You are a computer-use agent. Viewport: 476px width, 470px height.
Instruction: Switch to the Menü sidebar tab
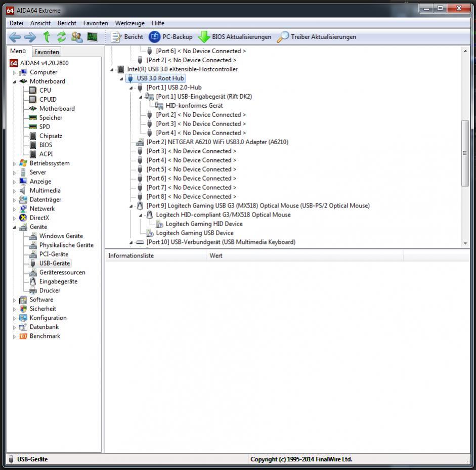click(x=18, y=51)
